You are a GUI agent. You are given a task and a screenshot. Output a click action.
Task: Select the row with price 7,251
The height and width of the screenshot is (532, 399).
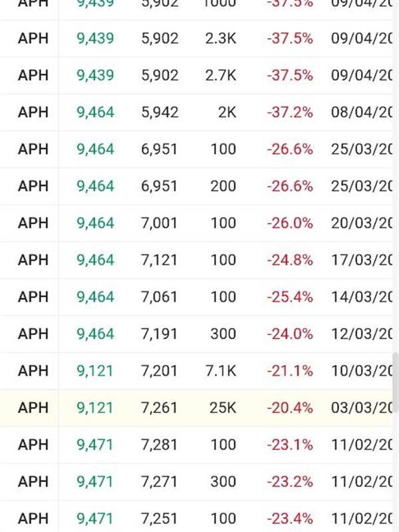(x=197, y=519)
